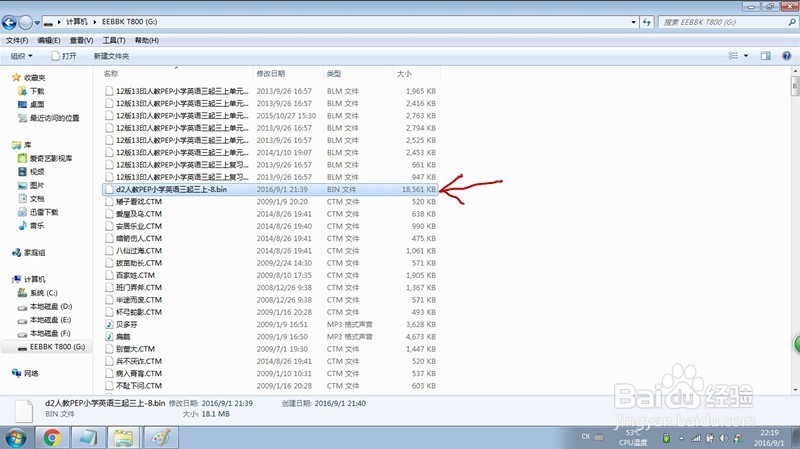This screenshot has width=800, height=449.
Task: Open the view options dropdown arrow
Action: pyautogui.click(x=745, y=56)
